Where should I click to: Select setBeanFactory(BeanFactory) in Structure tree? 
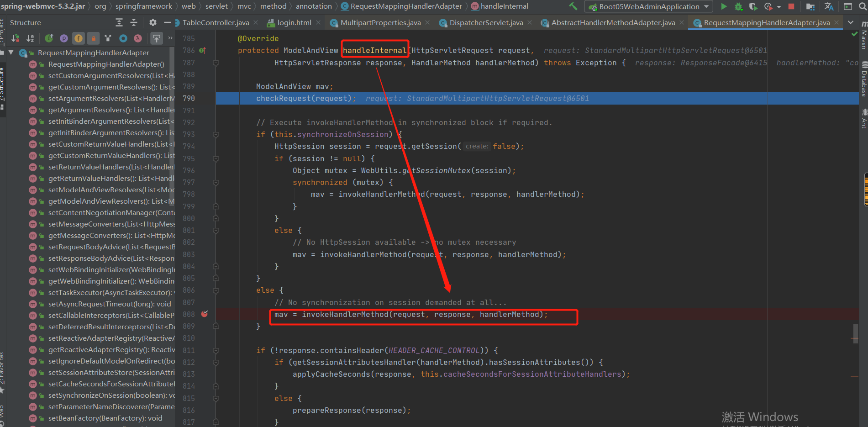coord(105,418)
